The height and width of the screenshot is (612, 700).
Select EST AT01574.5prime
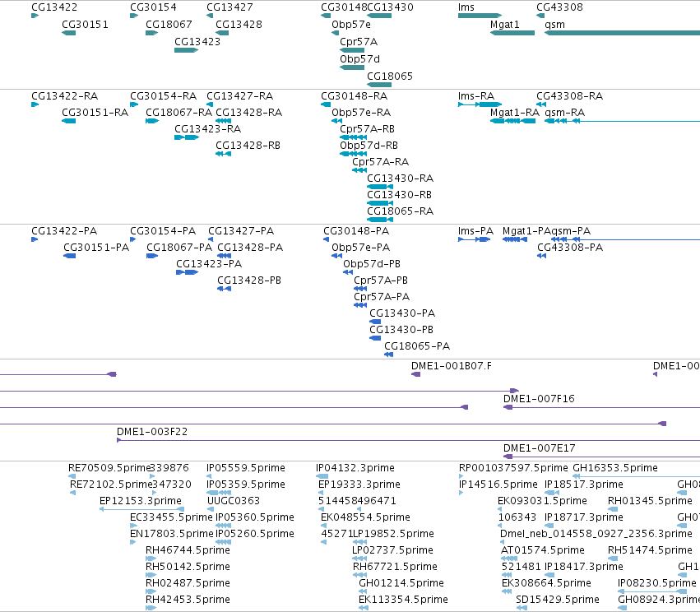pyautogui.click(x=509, y=559)
